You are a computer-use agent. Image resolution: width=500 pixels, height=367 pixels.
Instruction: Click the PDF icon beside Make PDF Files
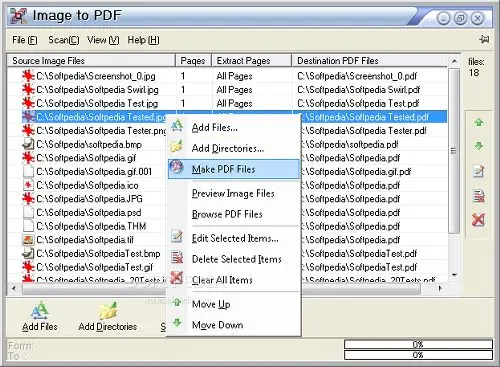(177, 167)
